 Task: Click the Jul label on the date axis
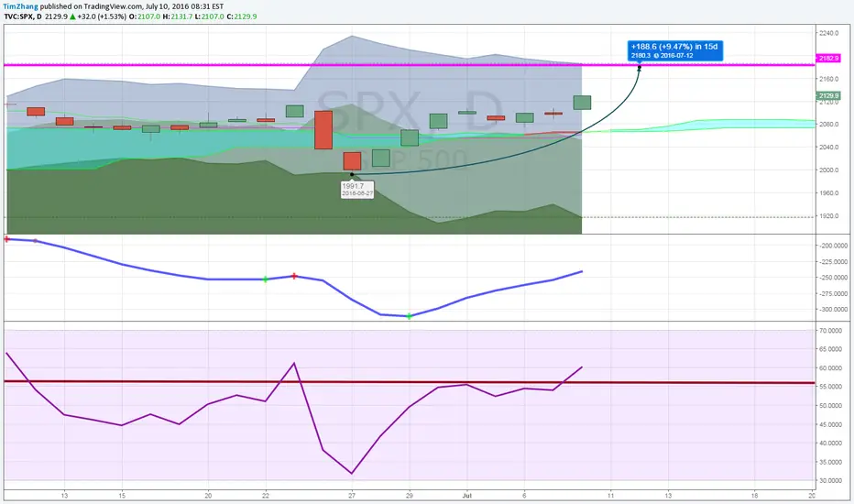(x=466, y=496)
